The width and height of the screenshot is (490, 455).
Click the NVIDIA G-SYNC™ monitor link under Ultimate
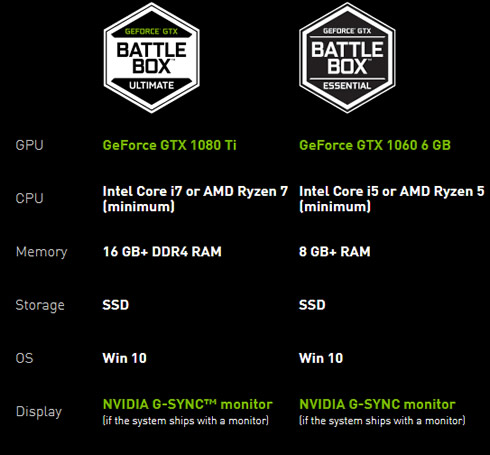(188, 404)
